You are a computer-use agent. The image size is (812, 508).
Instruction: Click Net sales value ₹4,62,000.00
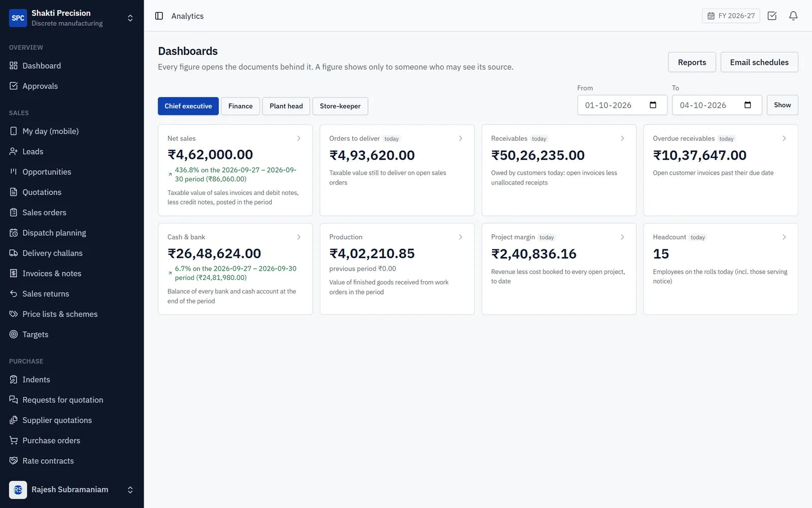click(x=210, y=154)
